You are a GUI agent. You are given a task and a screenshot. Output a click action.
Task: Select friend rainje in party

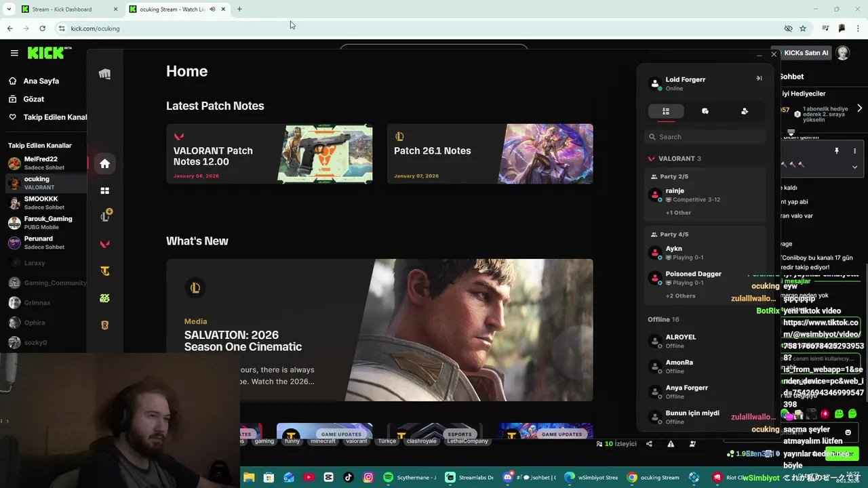705,195
